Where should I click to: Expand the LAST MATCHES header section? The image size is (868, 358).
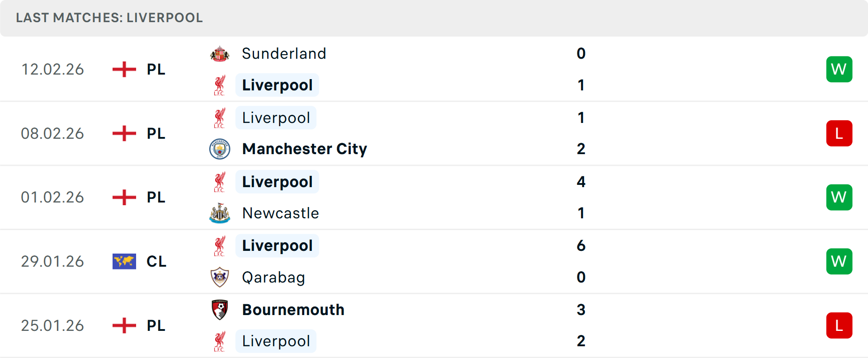(x=108, y=18)
